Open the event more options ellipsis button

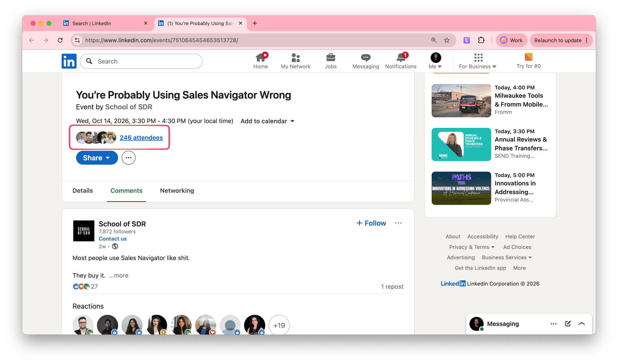click(x=129, y=158)
